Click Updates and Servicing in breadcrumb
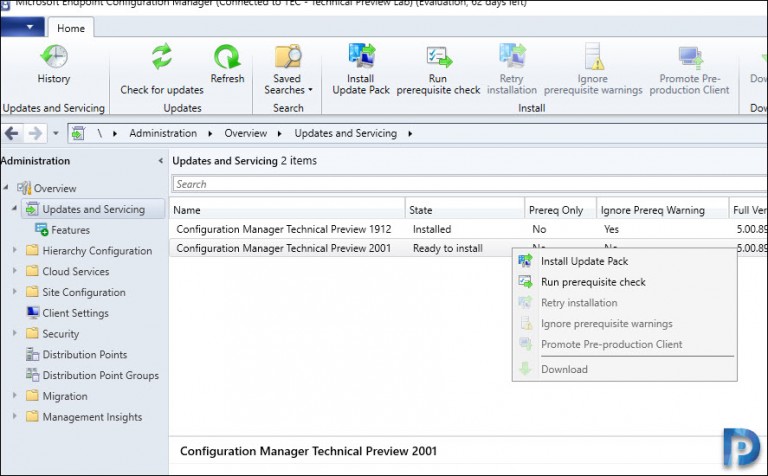Screen dimensions: 768x476 [x=345, y=133]
